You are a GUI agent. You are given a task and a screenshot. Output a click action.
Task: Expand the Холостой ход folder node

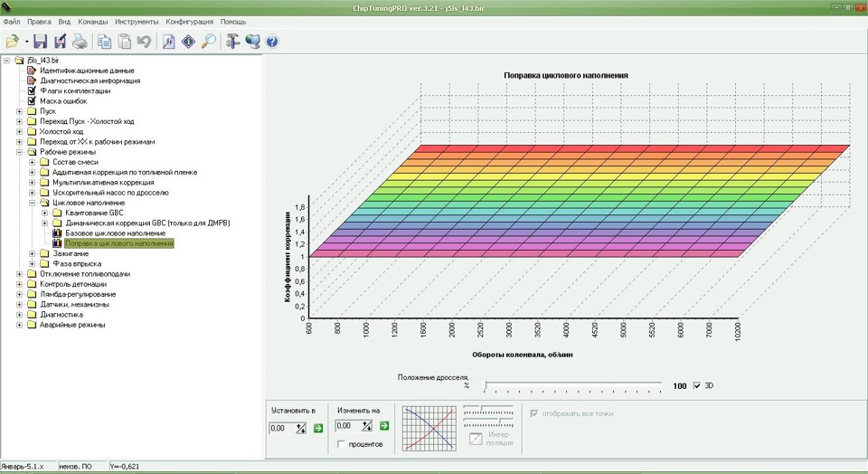point(19,132)
